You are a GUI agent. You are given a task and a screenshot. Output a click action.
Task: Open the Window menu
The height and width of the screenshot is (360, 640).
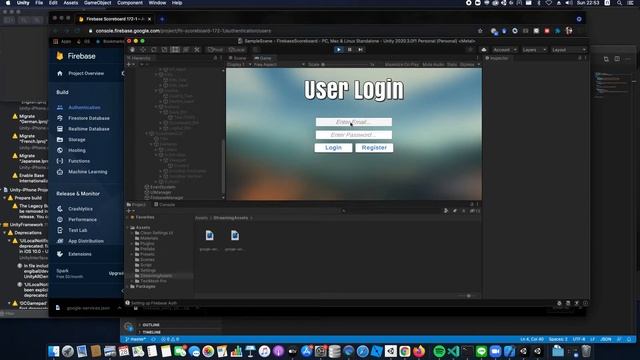point(157,3)
